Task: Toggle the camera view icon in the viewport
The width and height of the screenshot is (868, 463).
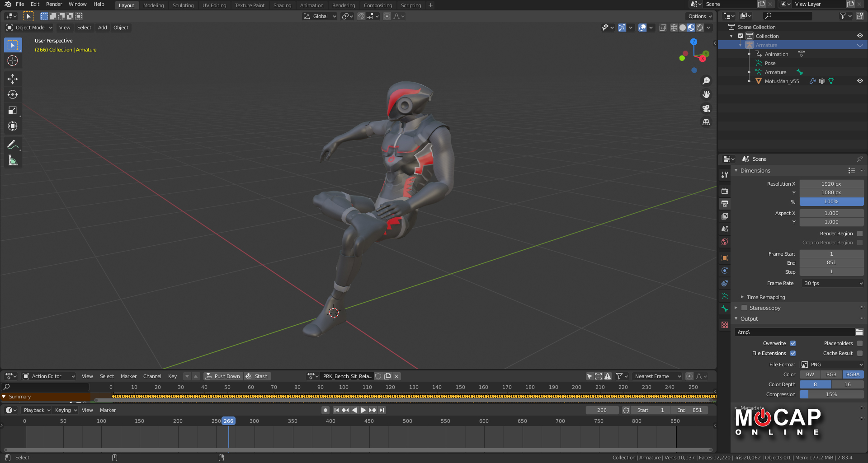Action: (706, 108)
